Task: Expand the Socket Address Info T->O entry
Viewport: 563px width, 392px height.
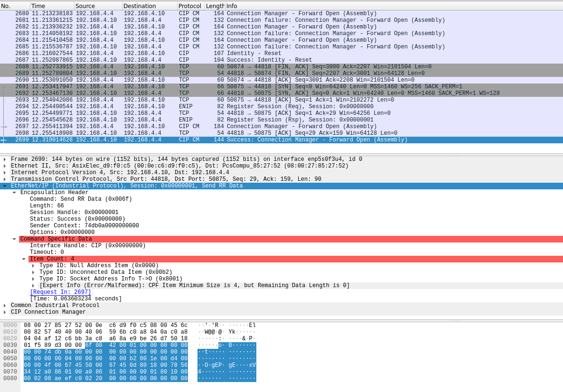Action: tap(32, 279)
